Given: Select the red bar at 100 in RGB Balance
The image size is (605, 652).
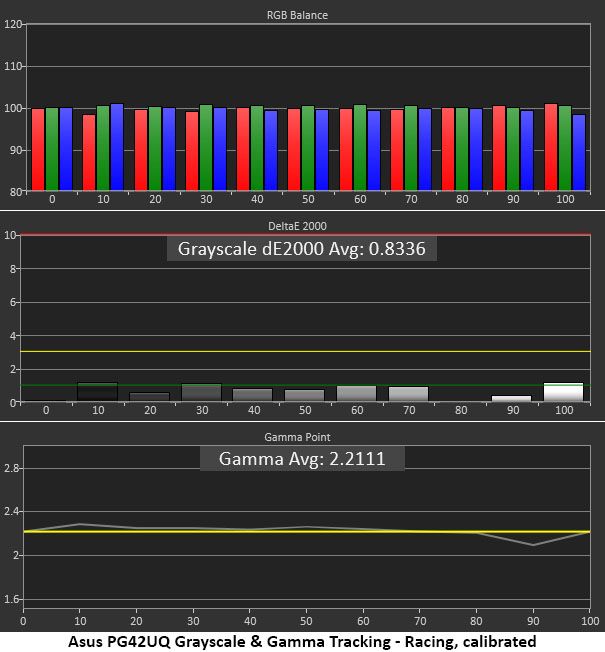Looking at the screenshot, I should pyautogui.click(x=551, y=147).
